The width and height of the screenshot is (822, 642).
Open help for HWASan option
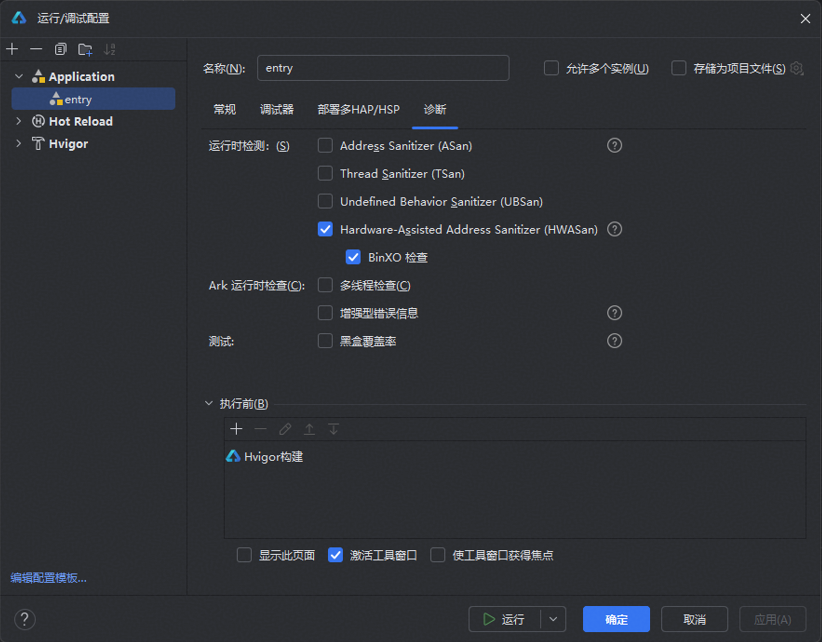pyautogui.click(x=614, y=229)
